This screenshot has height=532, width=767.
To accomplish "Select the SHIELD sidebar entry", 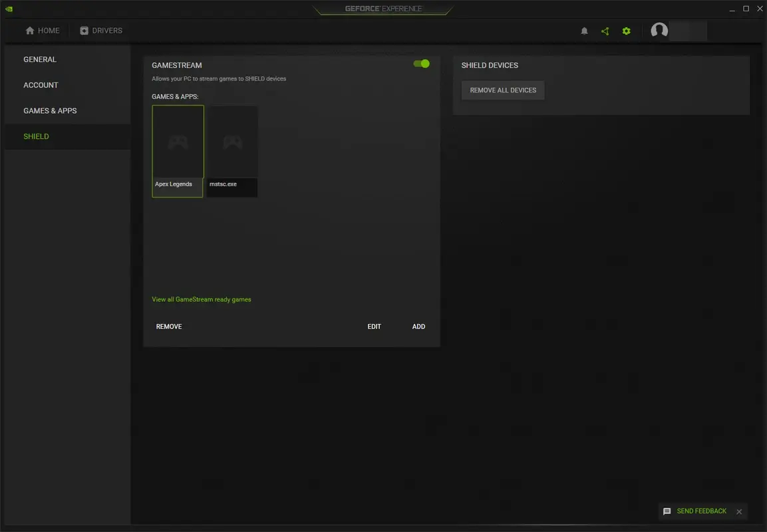I will 36,136.
